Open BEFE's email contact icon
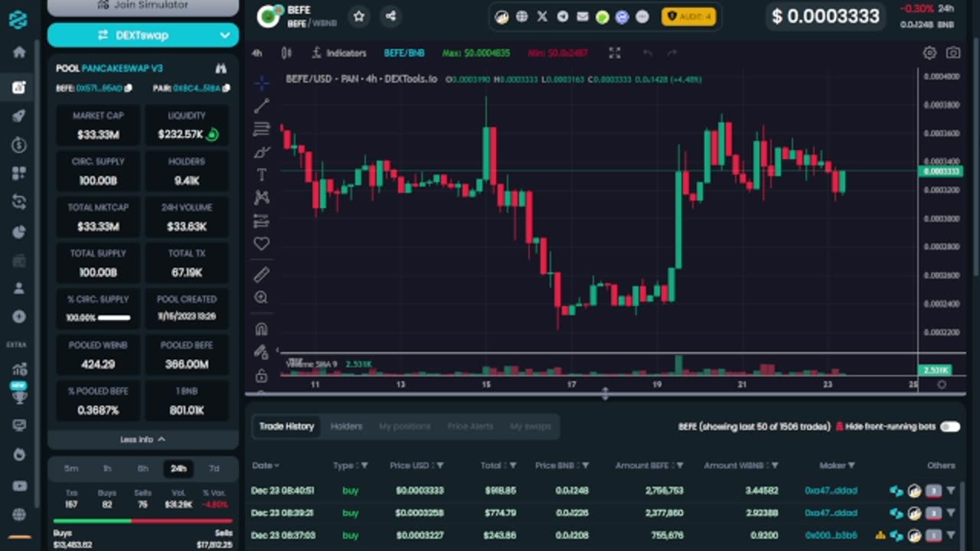 tap(582, 16)
